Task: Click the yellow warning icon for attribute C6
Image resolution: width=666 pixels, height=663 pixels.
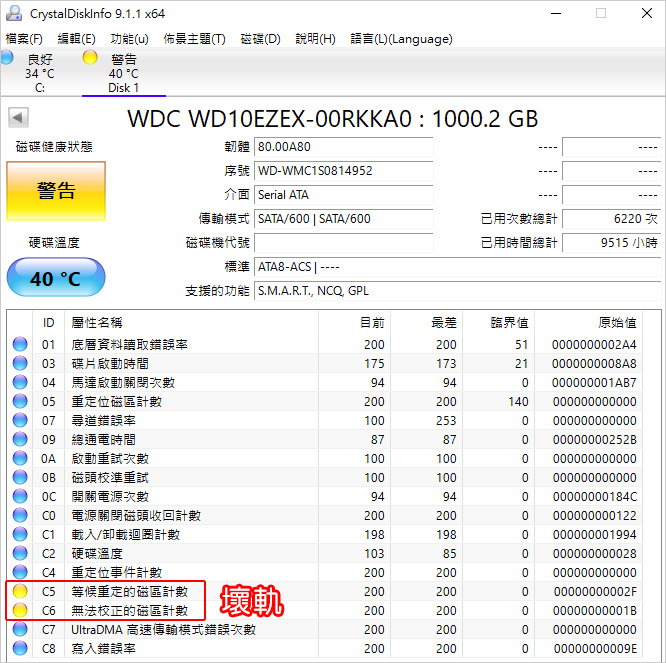Action: 20,610
